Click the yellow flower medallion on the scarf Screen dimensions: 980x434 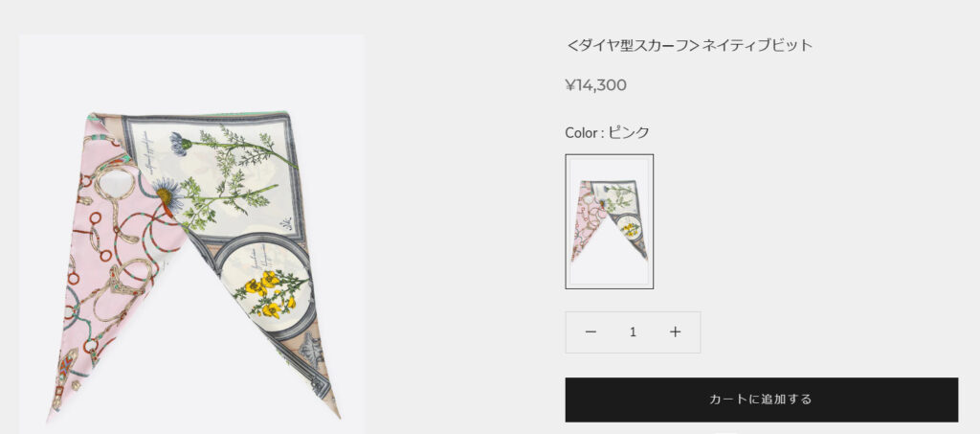(266, 287)
